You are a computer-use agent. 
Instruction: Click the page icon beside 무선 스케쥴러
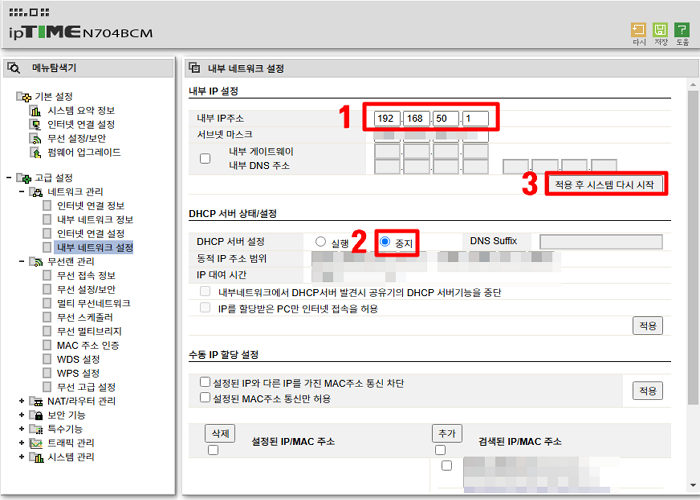[x=47, y=317]
